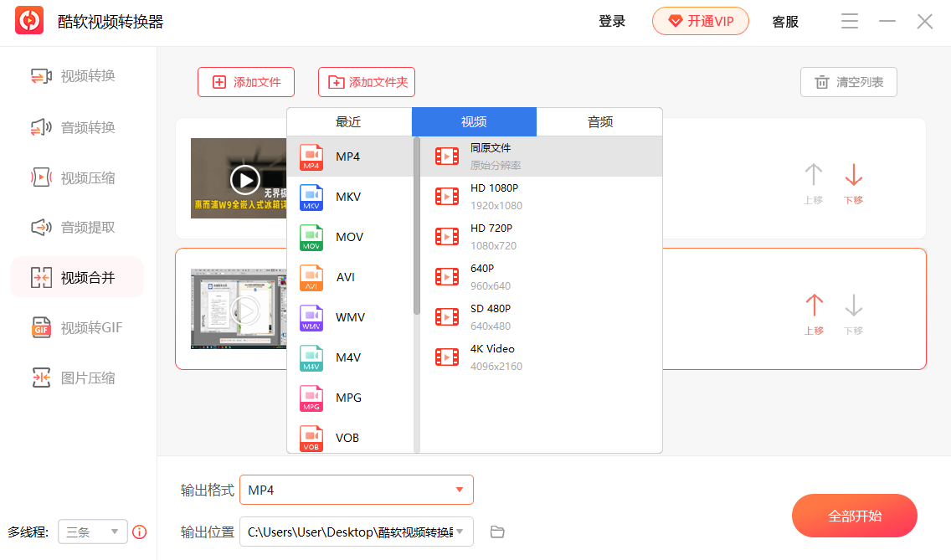Click the 开通VIP button
This screenshot has width=951, height=560.
(x=700, y=22)
